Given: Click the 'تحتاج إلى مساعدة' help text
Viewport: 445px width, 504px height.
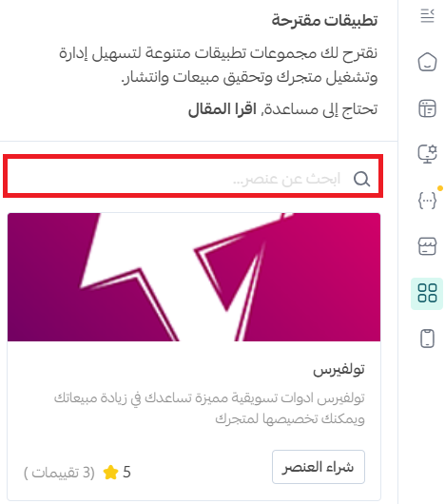Looking at the screenshot, I should coord(320,109).
